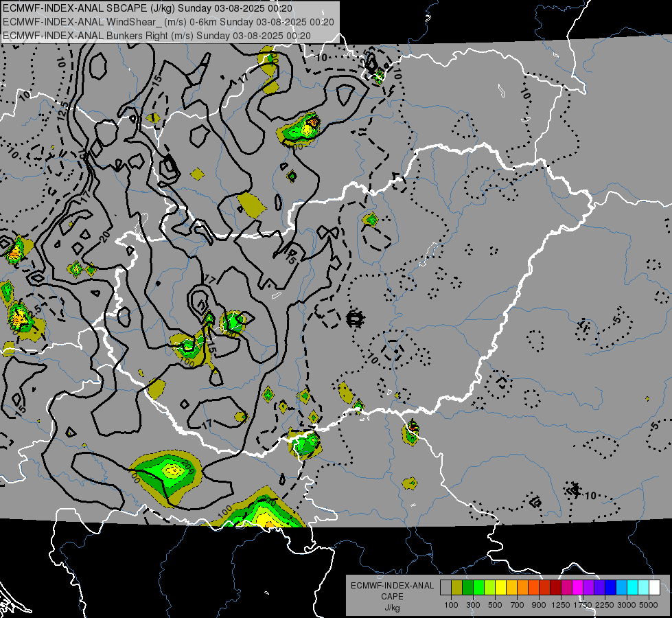The height and width of the screenshot is (618, 672).
Task: Click the 1750 label in CAPE legend
Action: click(x=583, y=605)
